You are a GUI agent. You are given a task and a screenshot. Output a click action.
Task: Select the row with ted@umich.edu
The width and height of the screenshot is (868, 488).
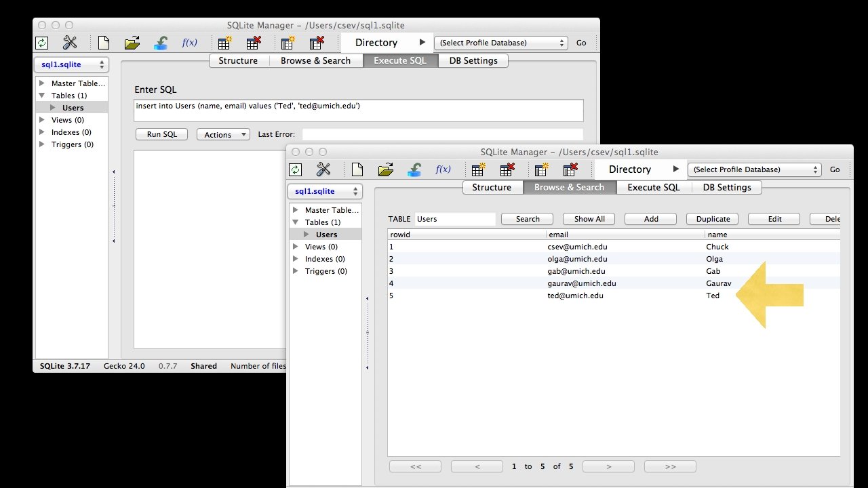coord(614,296)
